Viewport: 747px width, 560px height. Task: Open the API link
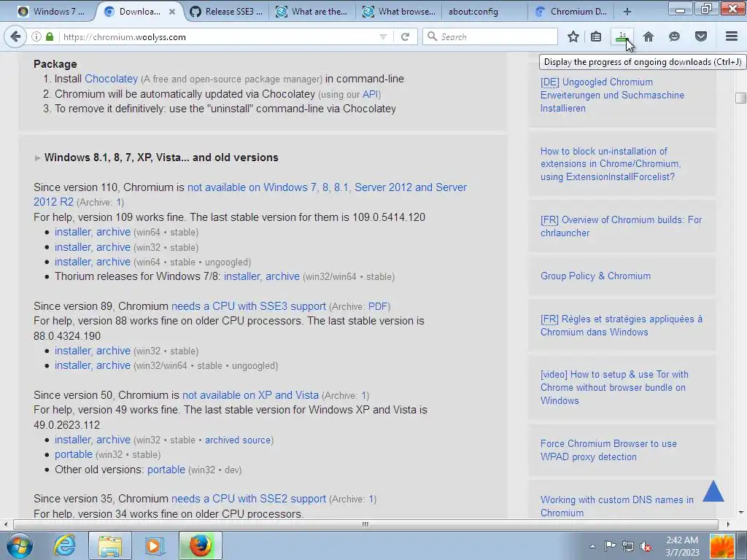click(x=370, y=94)
